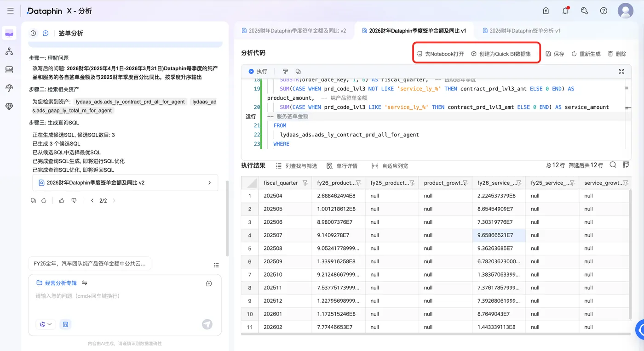Expand the 季度签单金额及同比 v2 result card

[x=125, y=182]
